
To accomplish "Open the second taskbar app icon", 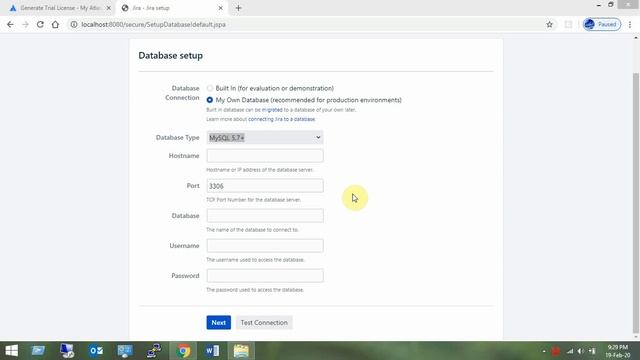I will click(x=38, y=351).
